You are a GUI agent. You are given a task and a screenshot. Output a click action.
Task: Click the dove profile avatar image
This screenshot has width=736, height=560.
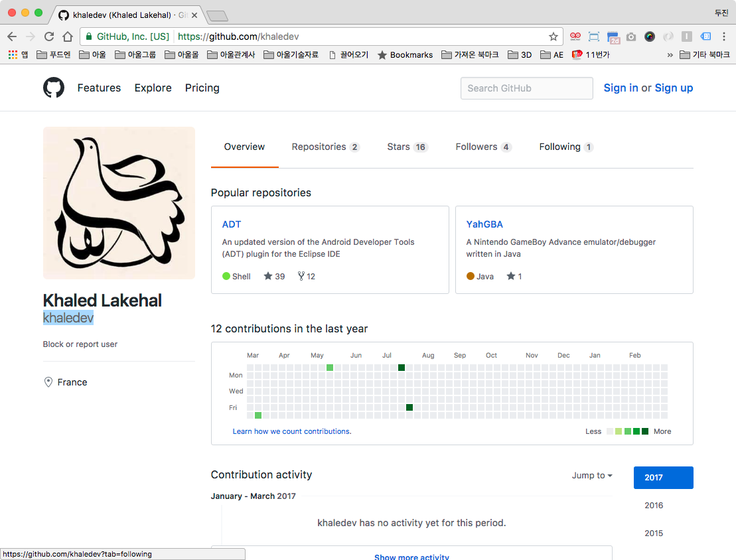point(119,203)
